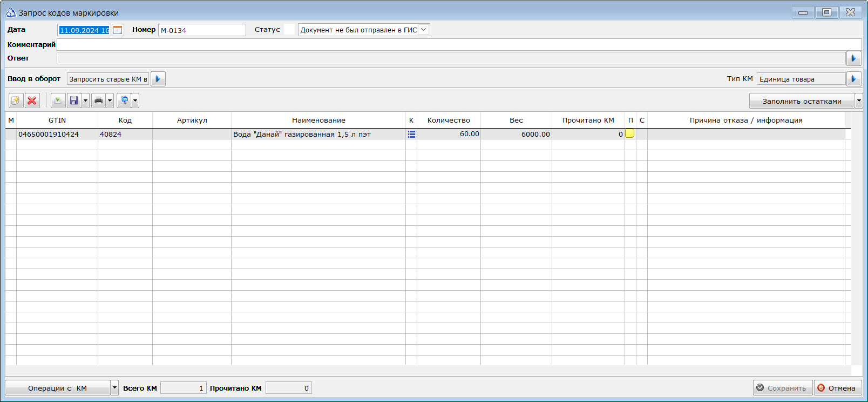Click the new row icon in the toolbar
868x402 pixels.
(x=16, y=100)
